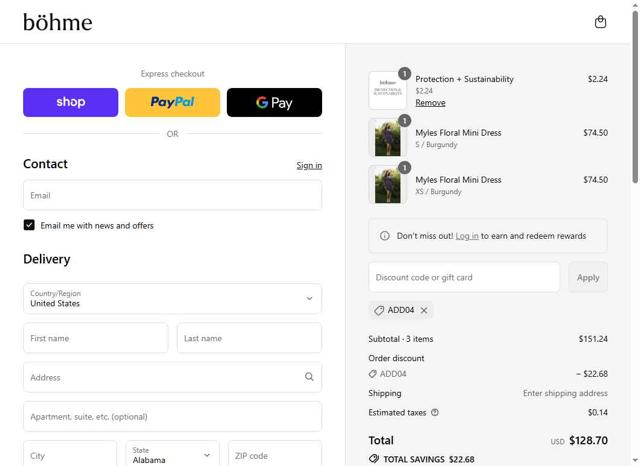Focus the Email input field
The height and width of the screenshot is (466, 640).
pos(172,195)
